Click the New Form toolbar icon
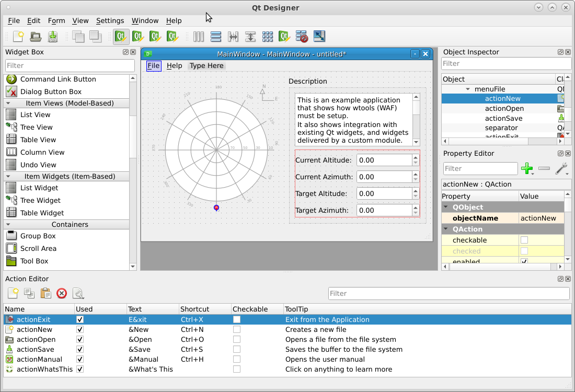Viewport: 575px width, 392px height. [x=18, y=37]
